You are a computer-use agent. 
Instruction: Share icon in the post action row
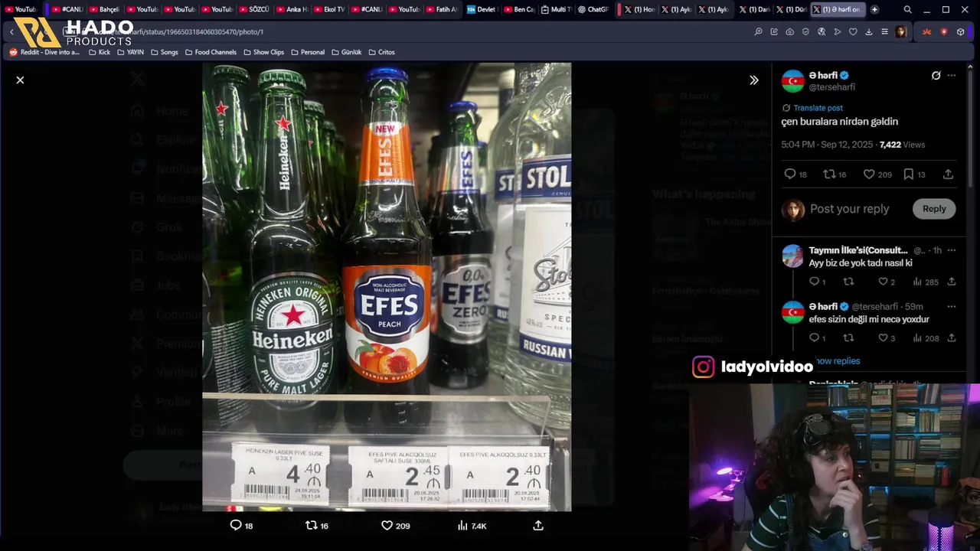(948, 174)
